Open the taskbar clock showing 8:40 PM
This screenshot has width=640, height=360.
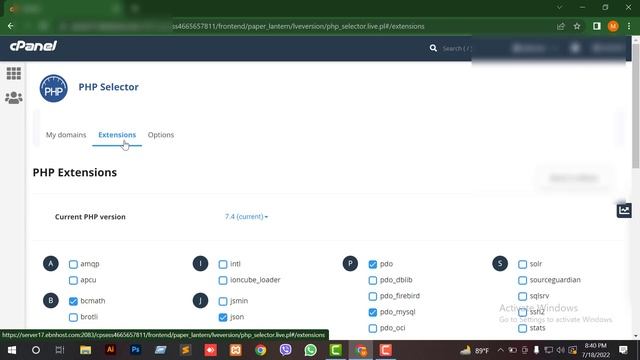tap(596, 350)
